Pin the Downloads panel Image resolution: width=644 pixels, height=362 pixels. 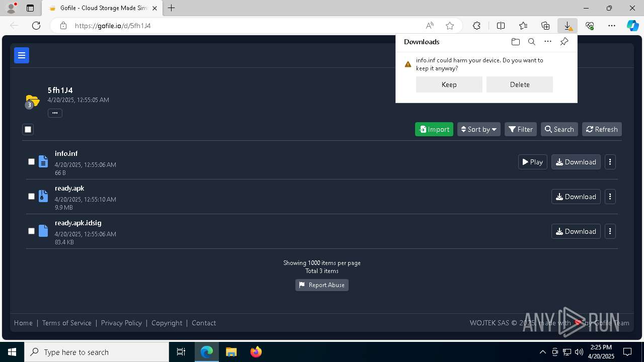point(564,42)
